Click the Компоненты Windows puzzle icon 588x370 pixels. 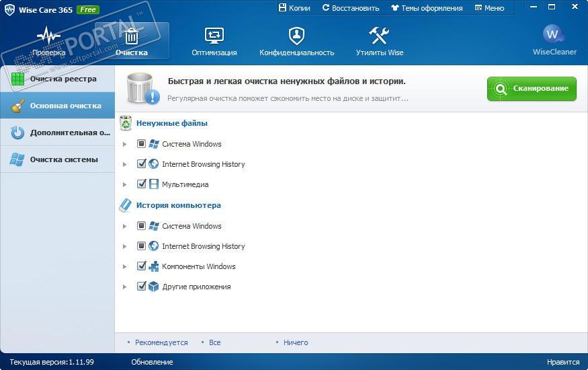tap(154, 266)
